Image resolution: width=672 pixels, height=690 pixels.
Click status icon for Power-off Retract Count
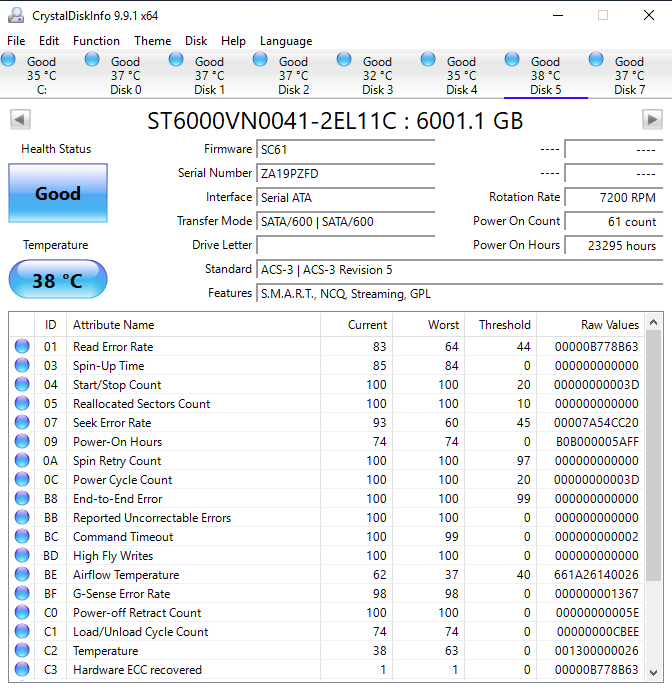22,613
